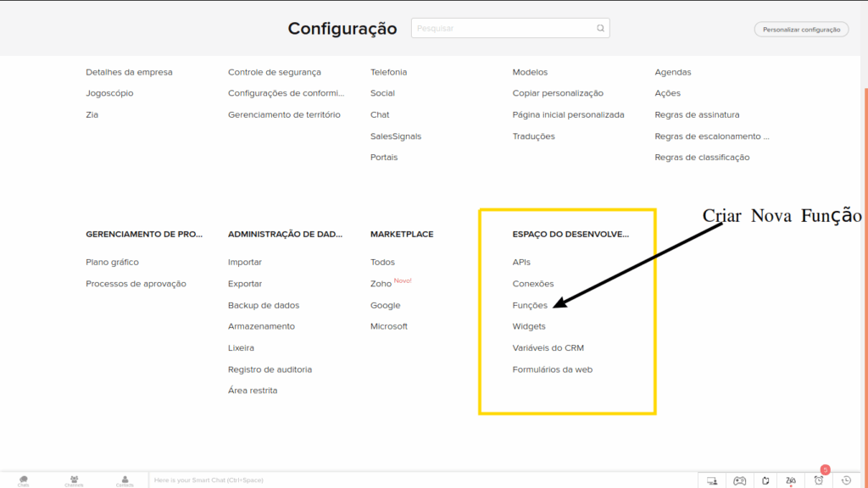This screenshot has width=868, height=488.
Task: Open the Zia settings link
Action: (92, 114)
